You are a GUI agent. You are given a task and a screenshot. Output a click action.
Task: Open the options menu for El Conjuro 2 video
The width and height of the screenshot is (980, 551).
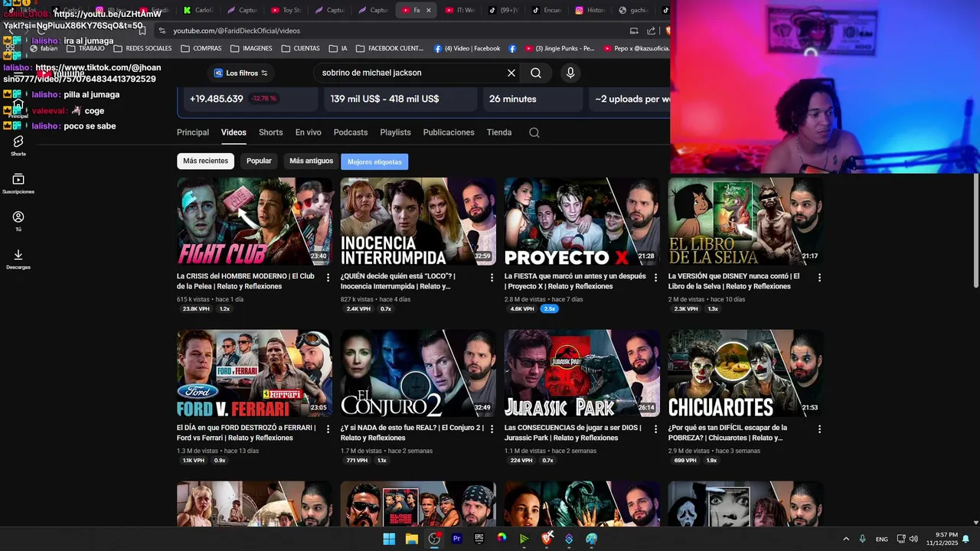click(x=492, y=429)
